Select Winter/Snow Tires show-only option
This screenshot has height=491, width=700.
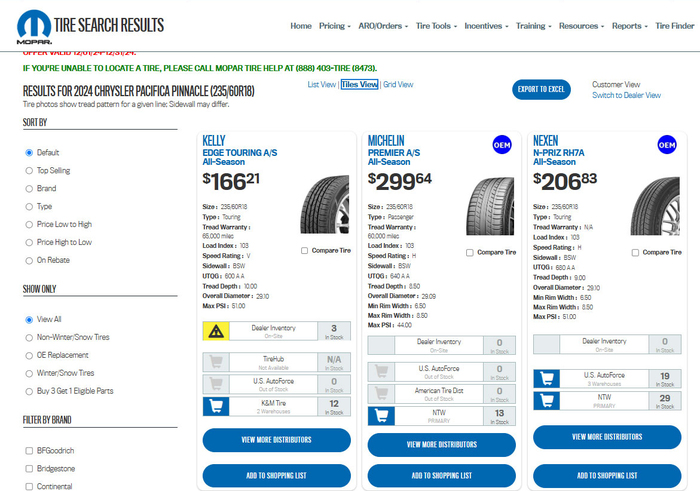[29, 373]
